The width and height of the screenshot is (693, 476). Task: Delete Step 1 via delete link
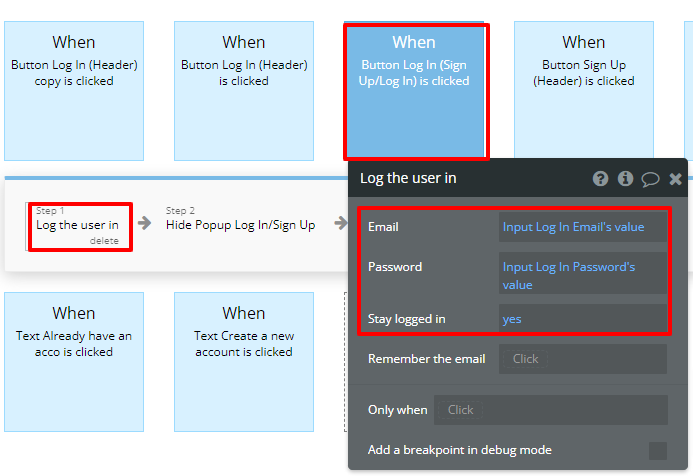[104, 241]
